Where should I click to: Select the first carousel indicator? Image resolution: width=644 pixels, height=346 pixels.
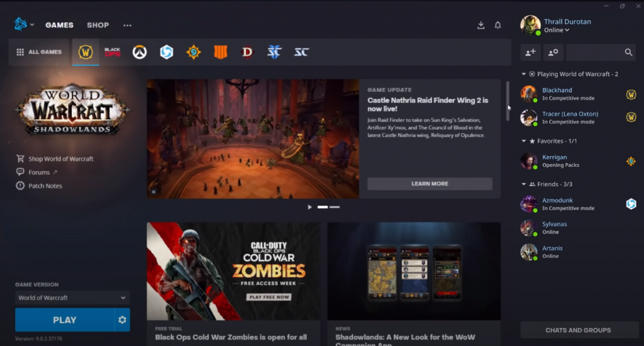click(323, 207)
